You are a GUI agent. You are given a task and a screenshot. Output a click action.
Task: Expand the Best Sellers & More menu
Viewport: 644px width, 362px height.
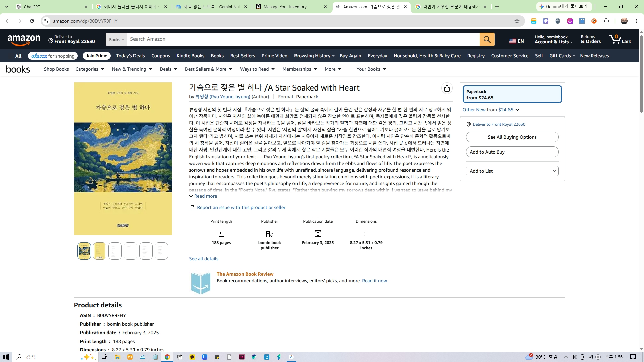(209, 69)
